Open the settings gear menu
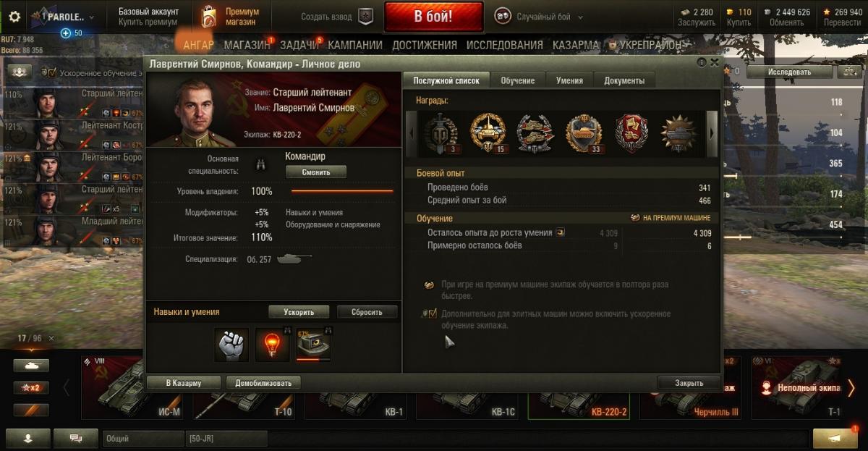 (x=14, y=17)
